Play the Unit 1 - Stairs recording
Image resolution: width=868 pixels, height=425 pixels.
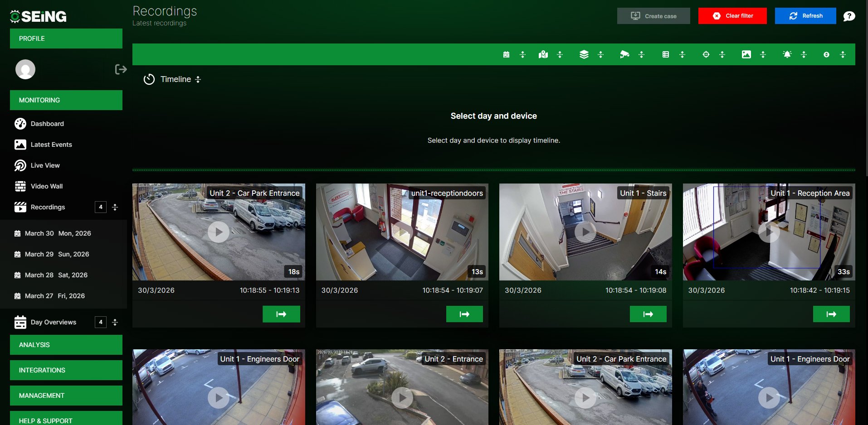(585, 232)
